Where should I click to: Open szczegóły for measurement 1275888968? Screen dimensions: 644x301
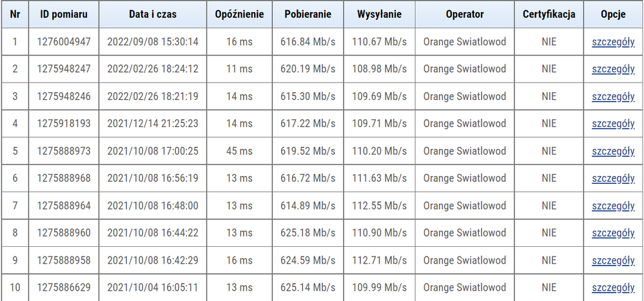coord(613,178)
